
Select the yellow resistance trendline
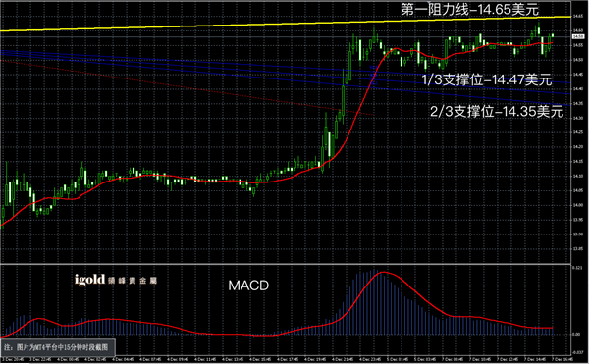pyautogui.click(x=286, y=24)
